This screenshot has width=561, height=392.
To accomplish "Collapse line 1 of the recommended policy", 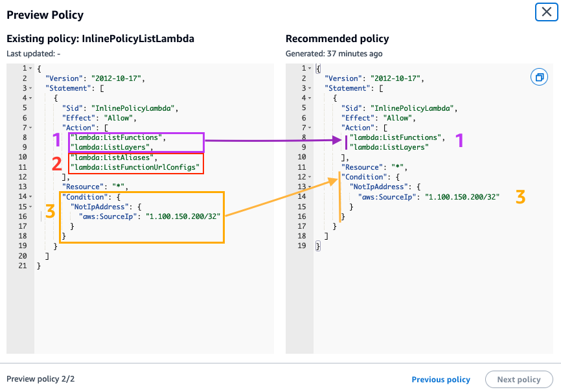I will (x=310, y=67).
